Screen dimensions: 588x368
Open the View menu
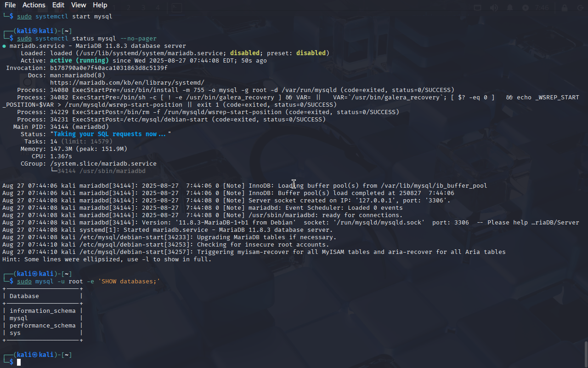click(79, 5)
